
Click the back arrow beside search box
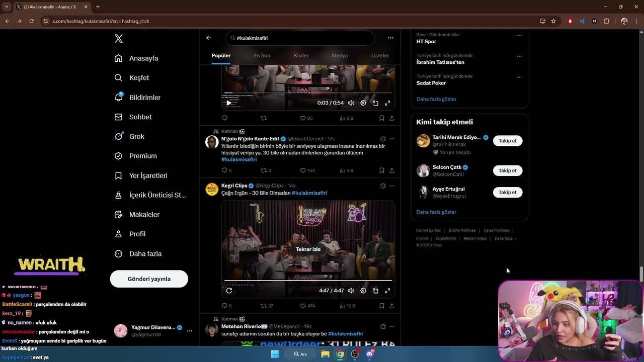209,38
